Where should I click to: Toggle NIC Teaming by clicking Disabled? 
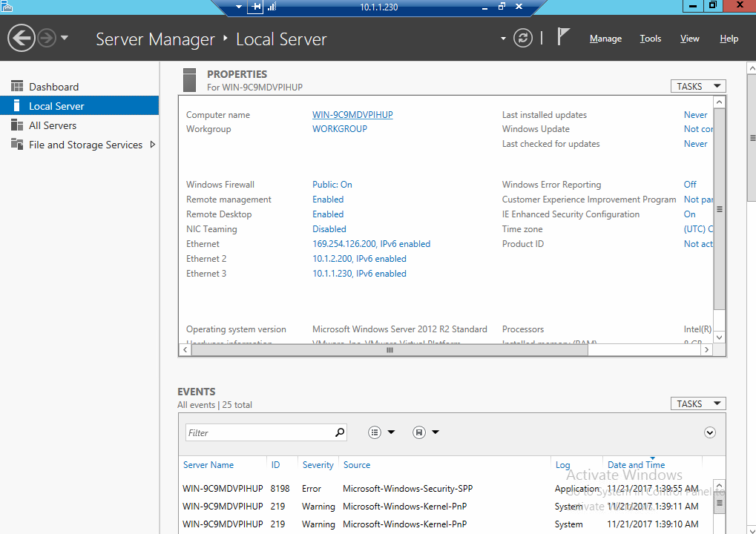(329, 228)
